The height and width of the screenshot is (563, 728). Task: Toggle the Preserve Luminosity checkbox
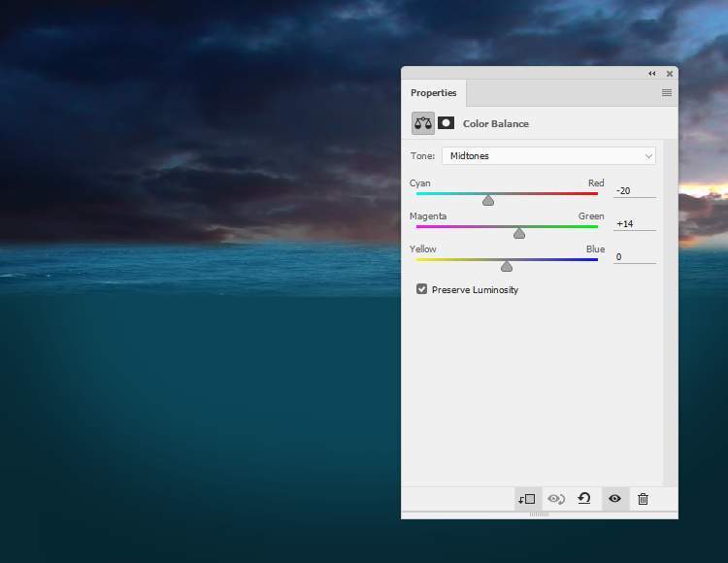pos(421,289)
